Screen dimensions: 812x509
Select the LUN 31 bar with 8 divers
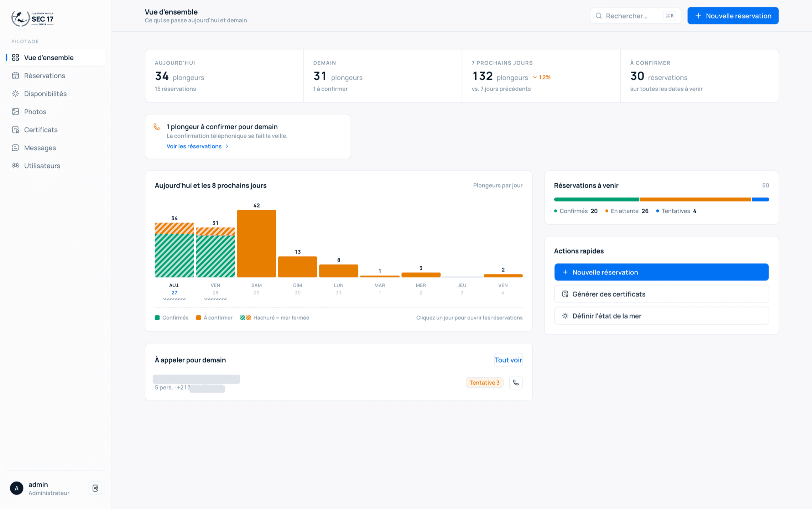(x=338, y=271)
